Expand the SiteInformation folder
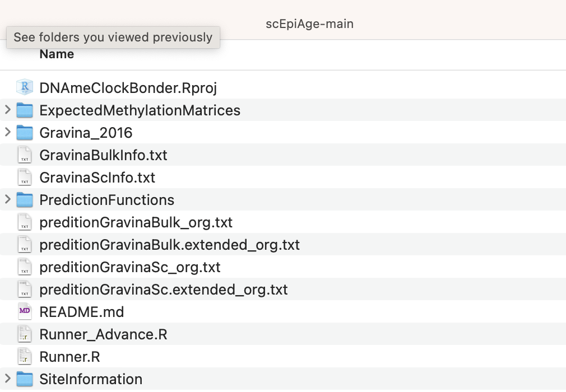Viewport: 566px width, 392px height. coord(7,379)
